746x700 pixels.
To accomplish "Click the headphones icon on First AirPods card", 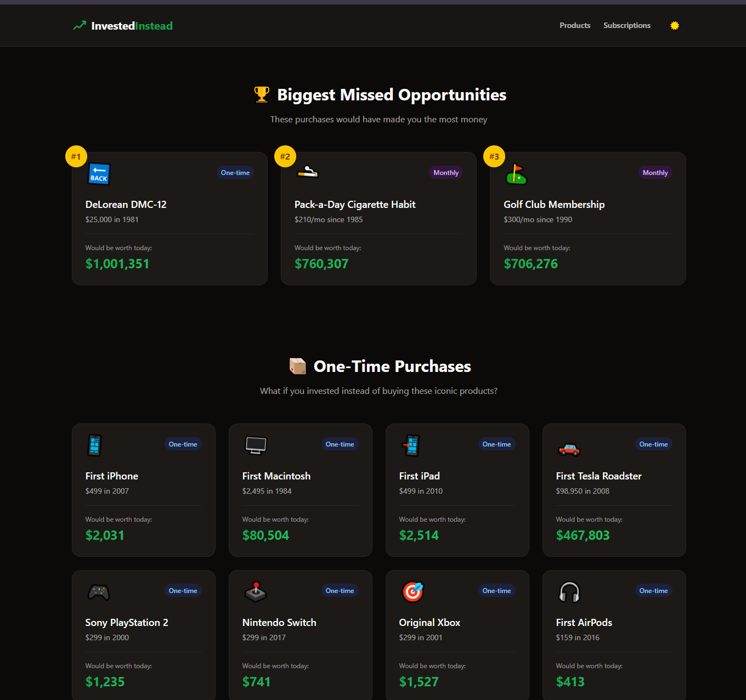I will coord(569,592).
